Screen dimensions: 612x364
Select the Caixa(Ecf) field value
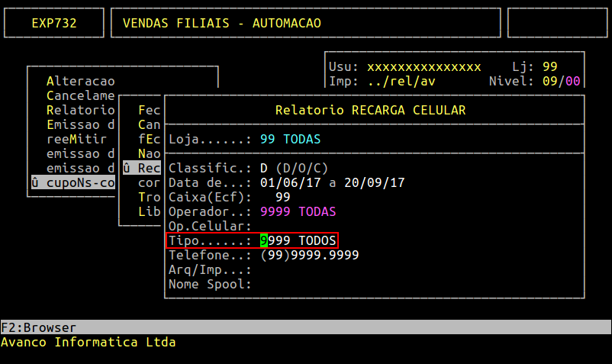(x=282, y=197)
